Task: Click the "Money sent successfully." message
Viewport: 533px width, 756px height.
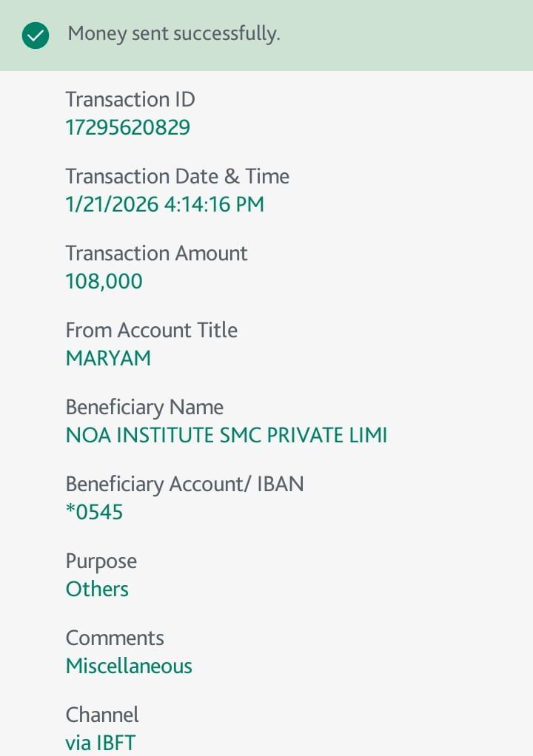Action: [x=174, y=34]
